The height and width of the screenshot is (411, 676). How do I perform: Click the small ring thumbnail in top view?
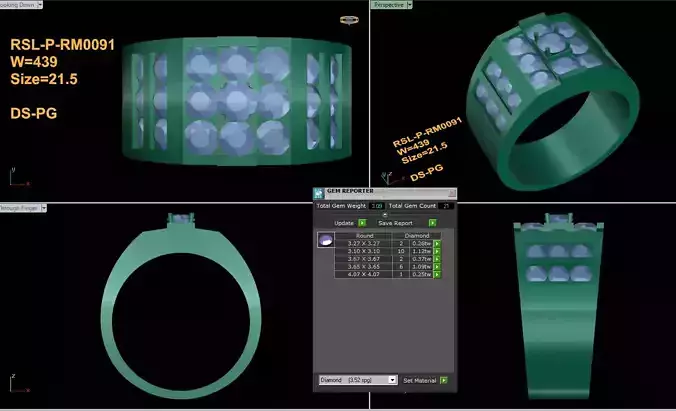coord(349,20)
